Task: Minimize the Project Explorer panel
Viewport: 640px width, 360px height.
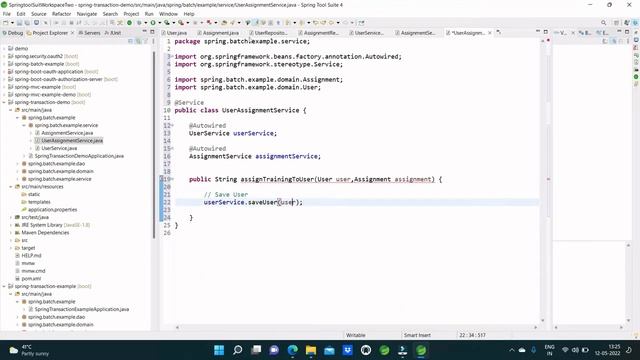Action: click(144, 32)
